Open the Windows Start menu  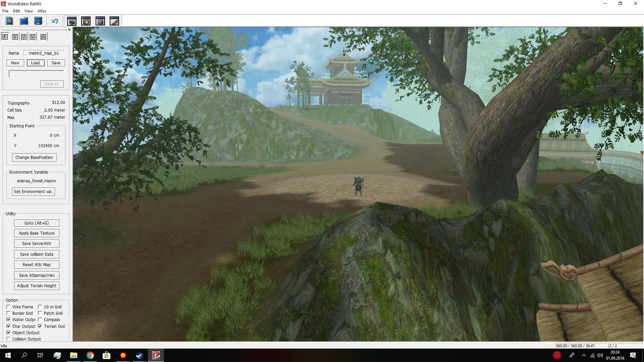(8, 355)
